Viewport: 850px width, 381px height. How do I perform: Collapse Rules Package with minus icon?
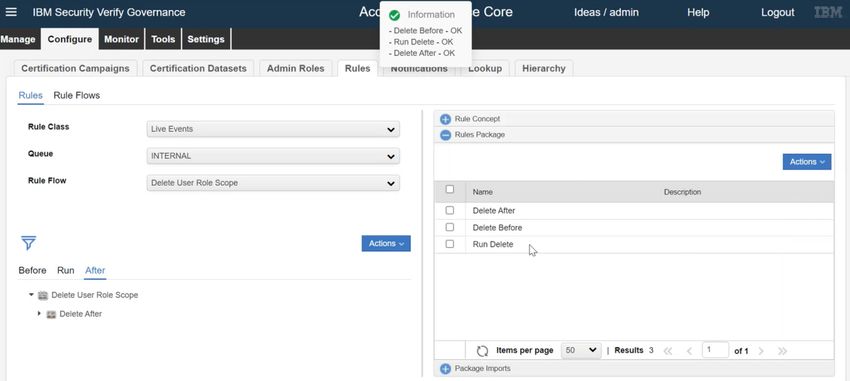[446, 135]
